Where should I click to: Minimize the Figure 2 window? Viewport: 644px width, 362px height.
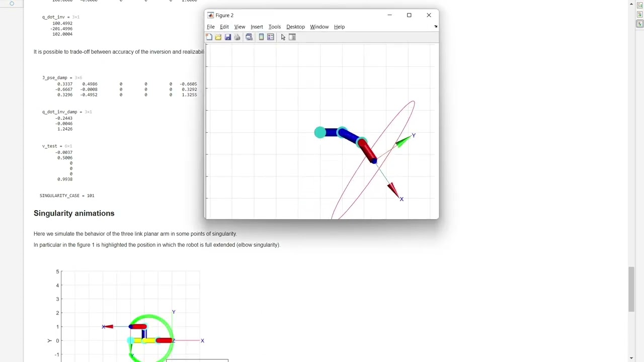(389, 15)
